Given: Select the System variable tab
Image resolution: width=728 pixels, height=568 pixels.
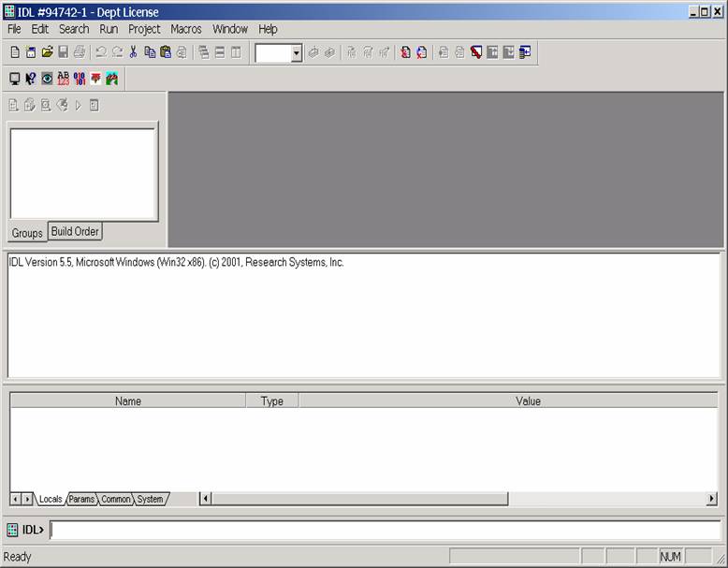Looking at the screenshot, I should point(150,499).
